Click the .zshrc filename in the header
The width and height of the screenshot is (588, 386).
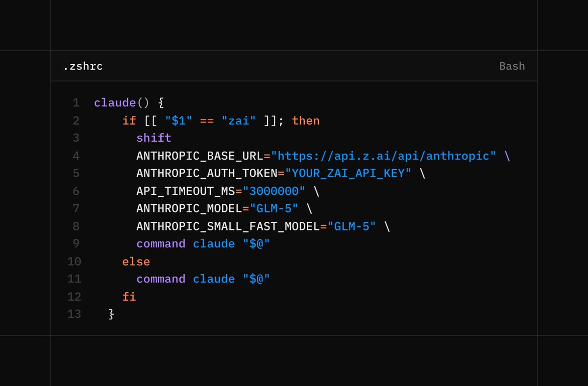tap(83, 66)
